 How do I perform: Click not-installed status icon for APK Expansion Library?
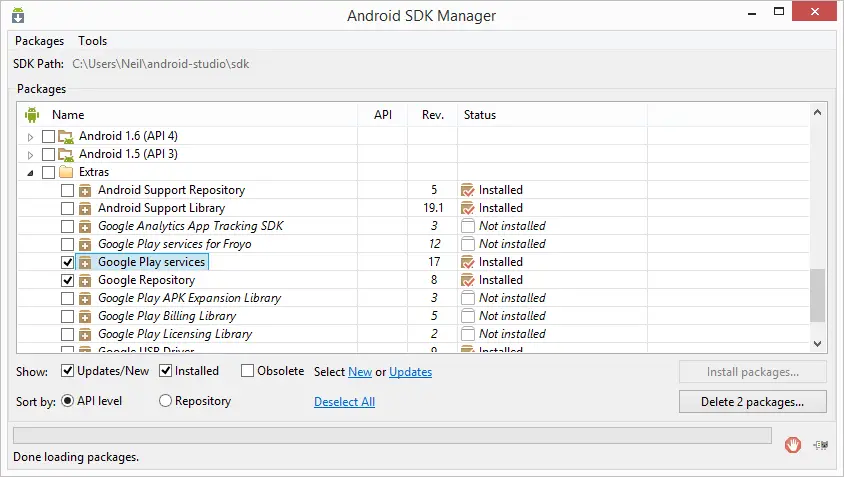(468, 298)
